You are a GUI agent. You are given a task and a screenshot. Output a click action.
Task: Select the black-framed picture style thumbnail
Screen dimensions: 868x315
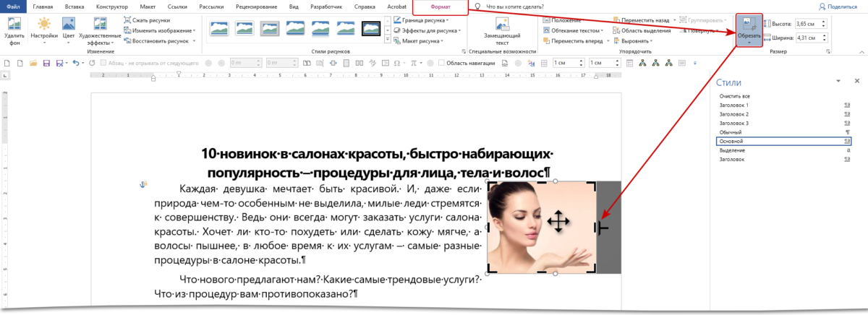(370, 29)
